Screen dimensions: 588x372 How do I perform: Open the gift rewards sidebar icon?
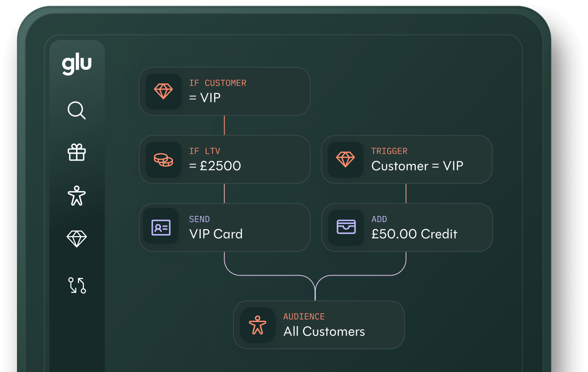coord(77,153)
